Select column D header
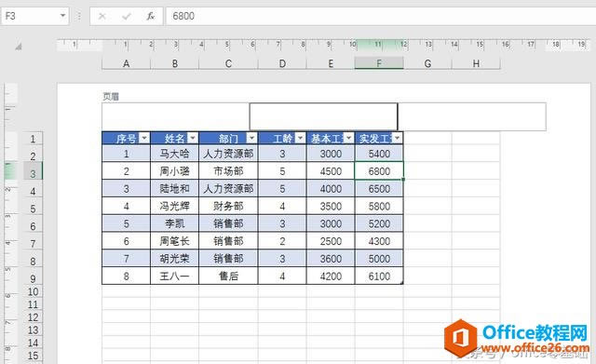596x364 pixels. [282, 63]
